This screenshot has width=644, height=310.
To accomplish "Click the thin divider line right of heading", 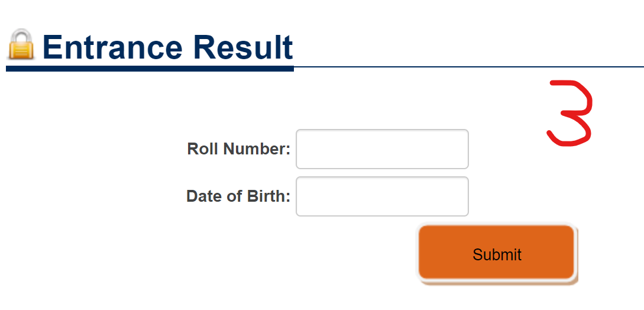I will (x=469, y=67).
